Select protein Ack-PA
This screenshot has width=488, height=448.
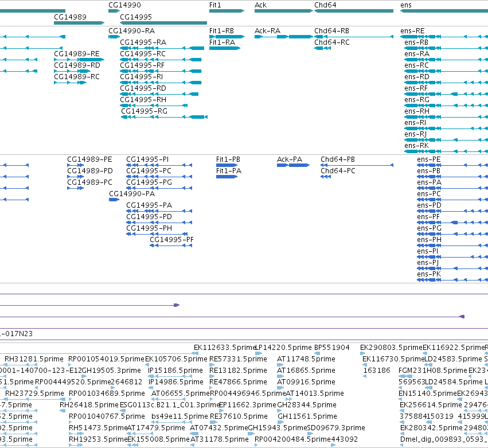[290, 159]
